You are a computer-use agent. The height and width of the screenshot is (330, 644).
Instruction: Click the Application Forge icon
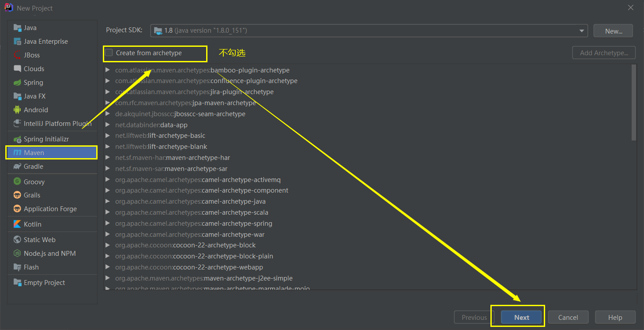click(17, 209)
